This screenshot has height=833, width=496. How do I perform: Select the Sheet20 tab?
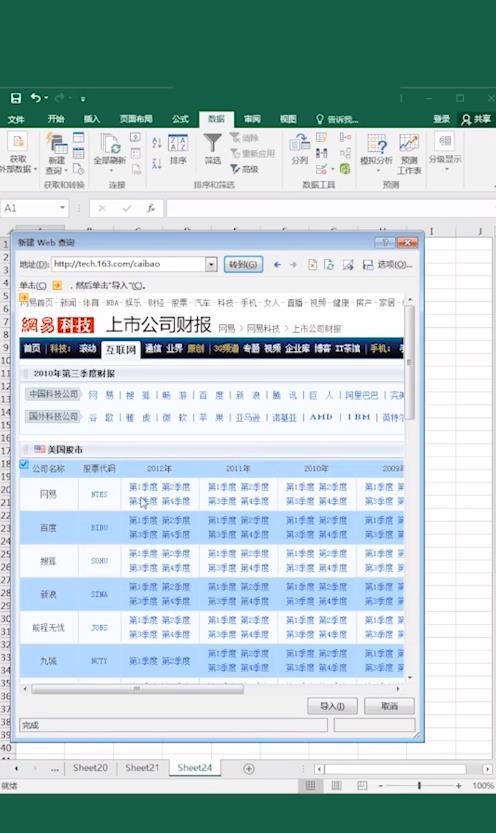click(x=90, y=768)
